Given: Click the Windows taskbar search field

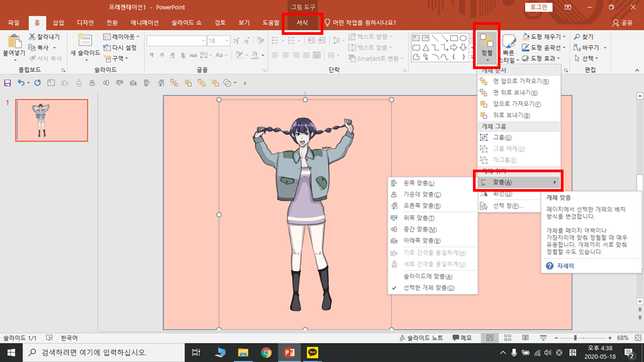Looking at the screenshot, I should (x=103, y=353).
